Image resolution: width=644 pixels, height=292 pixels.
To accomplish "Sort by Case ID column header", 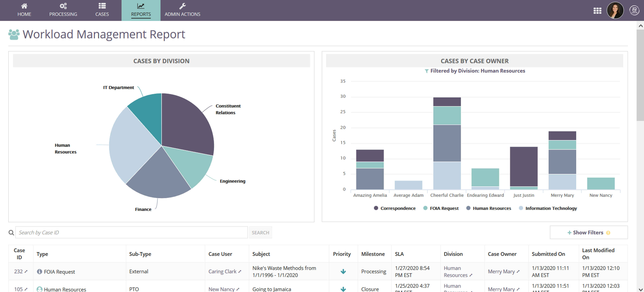I will [x=19, y=253].
